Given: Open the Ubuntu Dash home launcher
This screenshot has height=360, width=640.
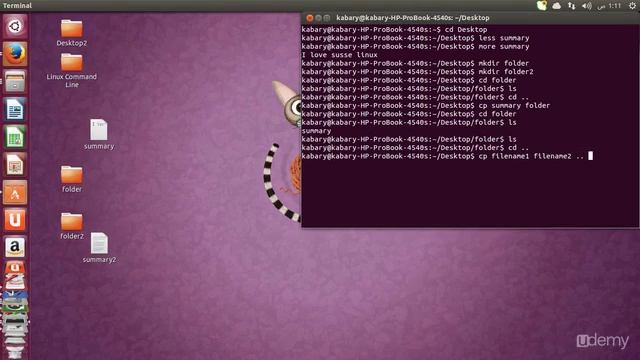Looking at the screenshot, I should click(x=15, y=27).
